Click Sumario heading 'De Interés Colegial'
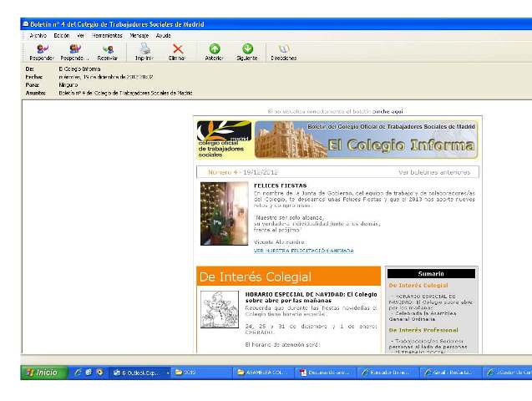532x401 pixels. coord(418,286)
